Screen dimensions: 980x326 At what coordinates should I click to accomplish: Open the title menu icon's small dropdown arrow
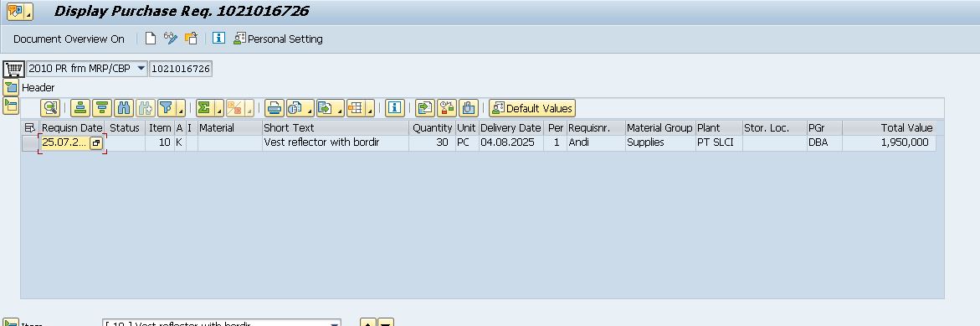pos(29,11)
